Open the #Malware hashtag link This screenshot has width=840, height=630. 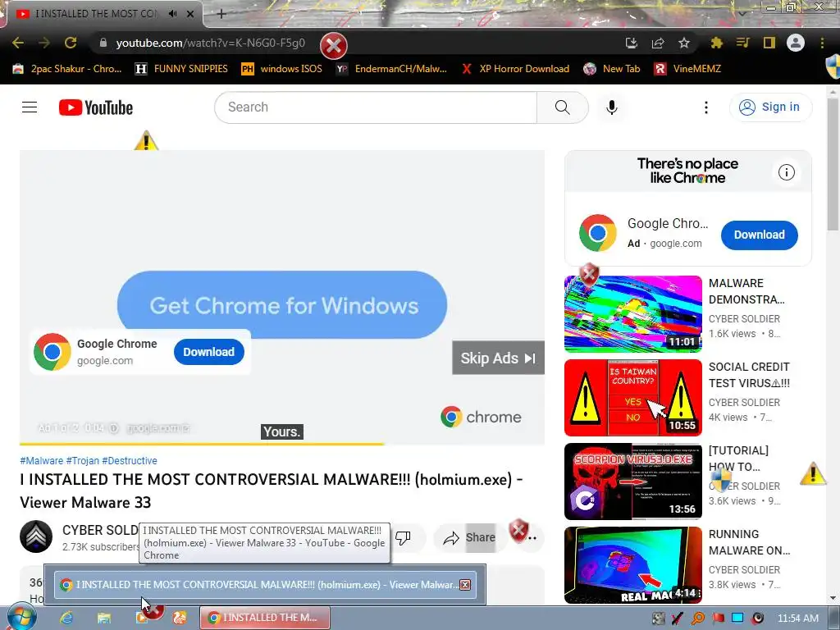(x=41, y=461)
